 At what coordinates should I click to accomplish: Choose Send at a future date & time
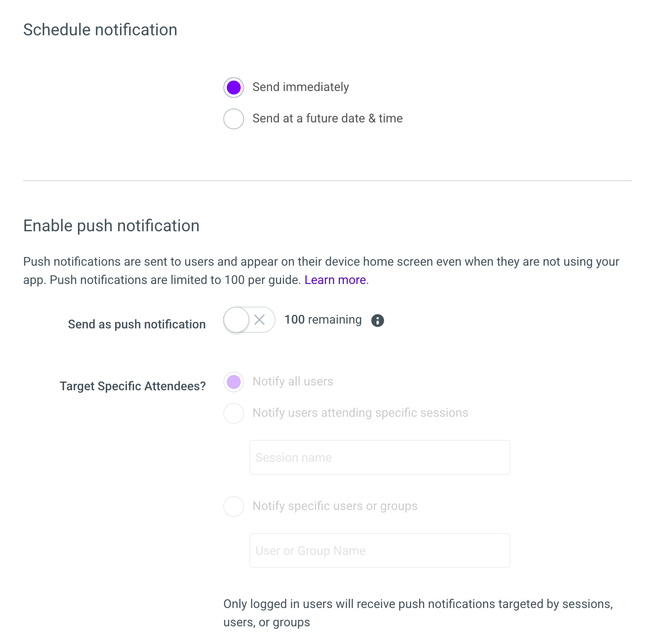pyautogui.click(x=234, y=118)
